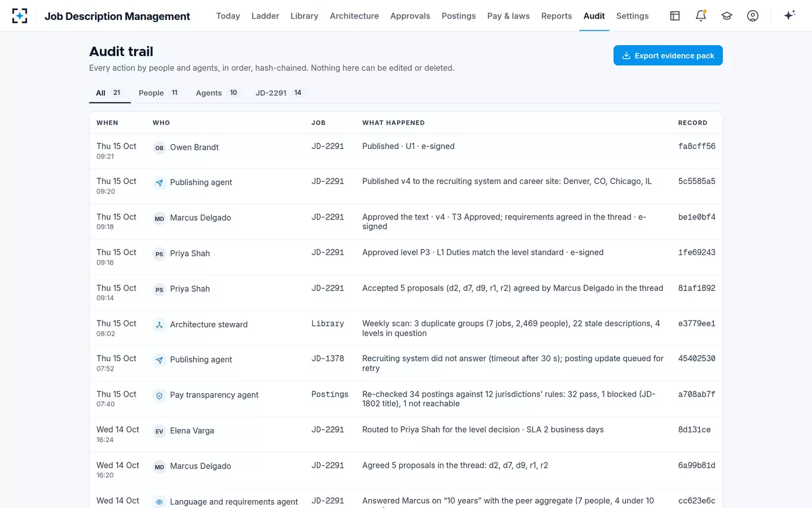Open record hash be1e0bf4
812x508 pixels.
point(696,217)
